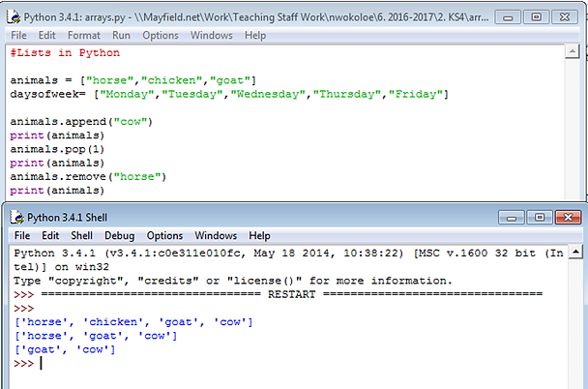Open File menu in Python Shell window
Viewport: 588px width, 389px height.
coord(21,235)
